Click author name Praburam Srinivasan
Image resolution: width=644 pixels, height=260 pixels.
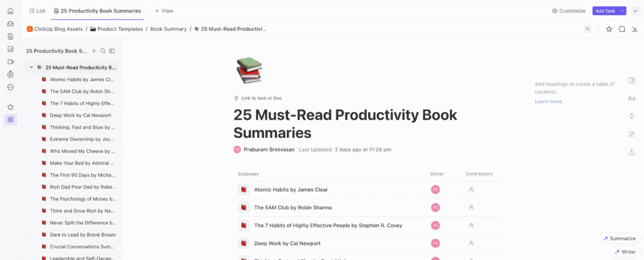click(269, 149)
